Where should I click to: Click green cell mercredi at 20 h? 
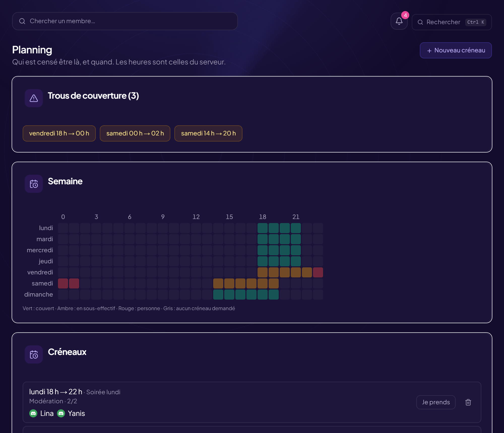pos(285,250)
